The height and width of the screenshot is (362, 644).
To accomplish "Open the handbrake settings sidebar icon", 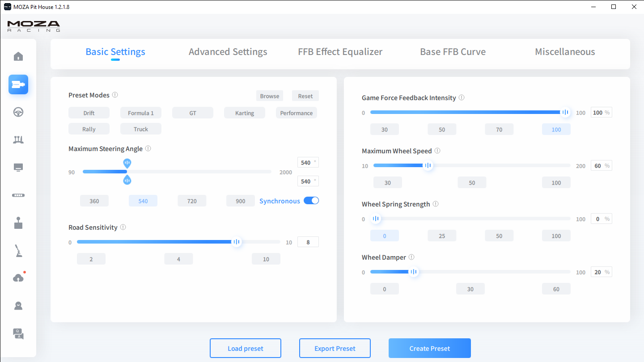I will pyautogui.click(x=18, y=251).
